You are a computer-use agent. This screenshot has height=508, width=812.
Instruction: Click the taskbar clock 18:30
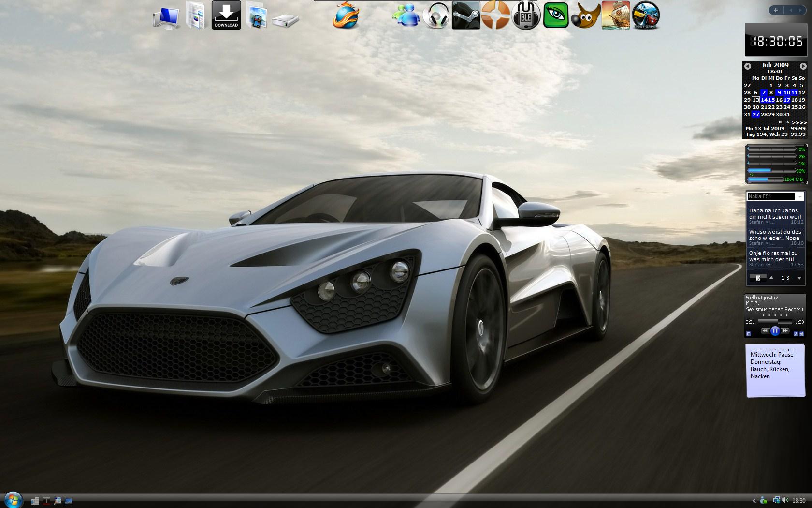click(x=799, y=501)
